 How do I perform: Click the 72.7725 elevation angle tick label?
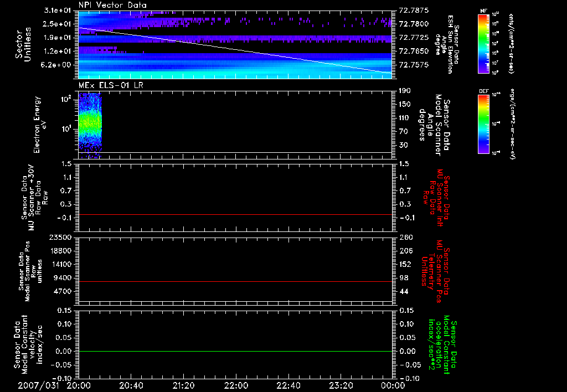pos(414,38)
